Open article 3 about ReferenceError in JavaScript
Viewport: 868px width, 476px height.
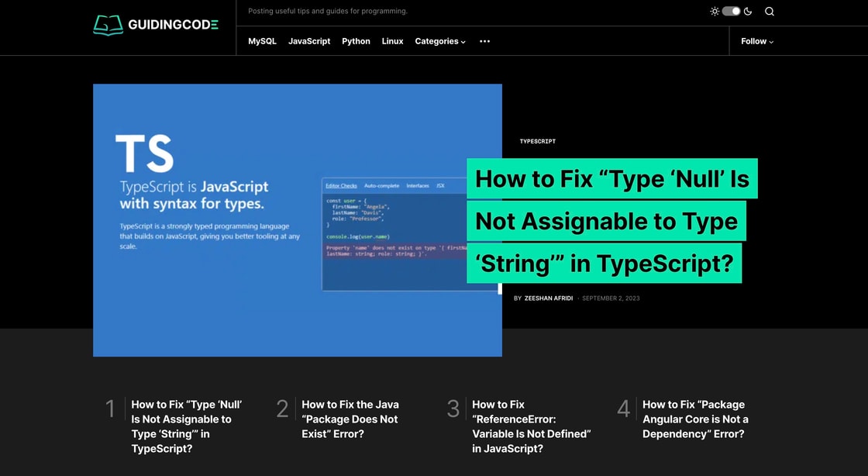tap(531, 426)
